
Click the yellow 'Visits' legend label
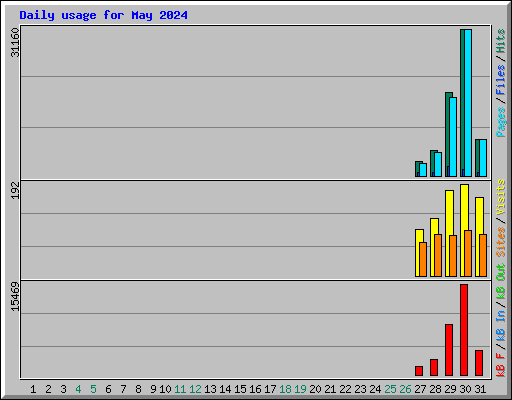[x=501, y=197]
